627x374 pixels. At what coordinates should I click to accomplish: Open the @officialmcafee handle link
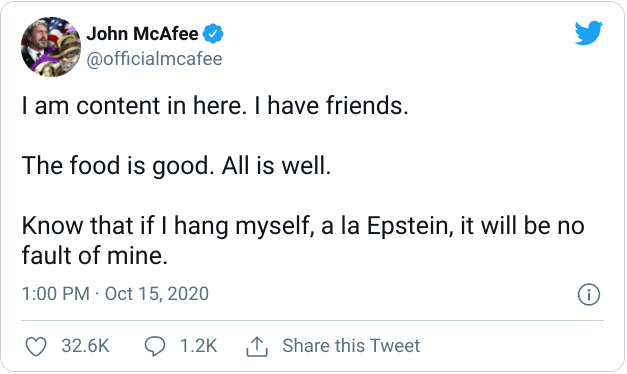pos(154,59)
